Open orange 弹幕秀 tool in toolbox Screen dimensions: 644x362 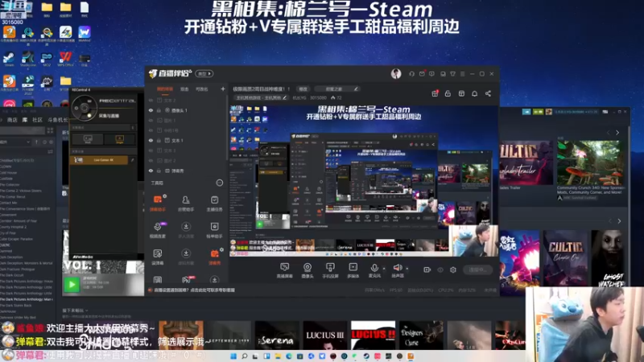(214, 257)
